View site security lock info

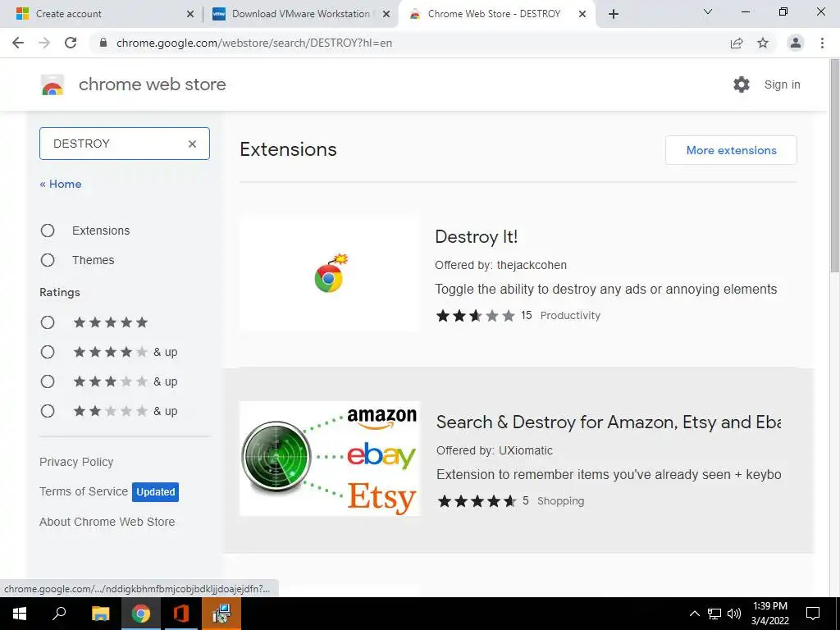tap(103, 43)
